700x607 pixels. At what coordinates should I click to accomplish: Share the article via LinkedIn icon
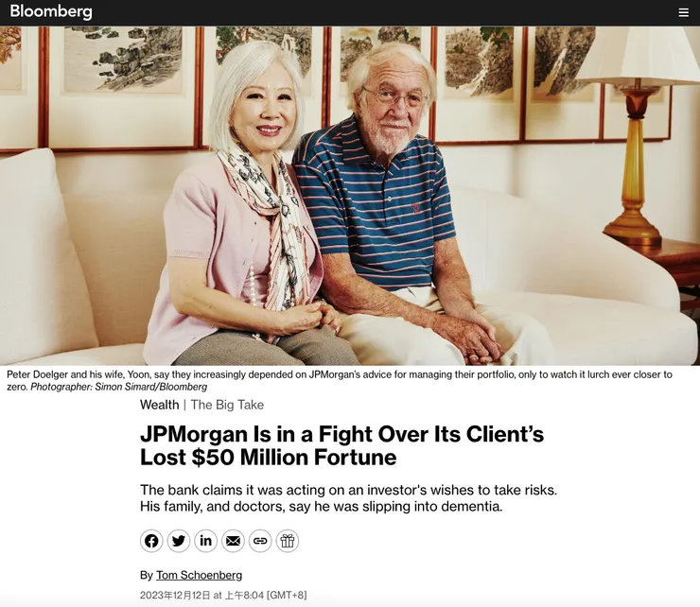coord(206,541)
